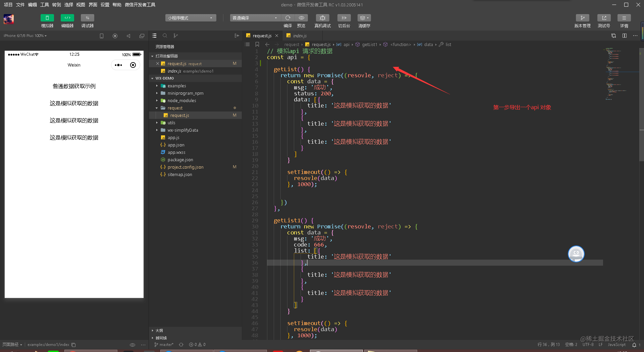Toggle the simulator panel button
Viewport: 644px width, 352px height.
pyautogui.click(x=47, y=18)
